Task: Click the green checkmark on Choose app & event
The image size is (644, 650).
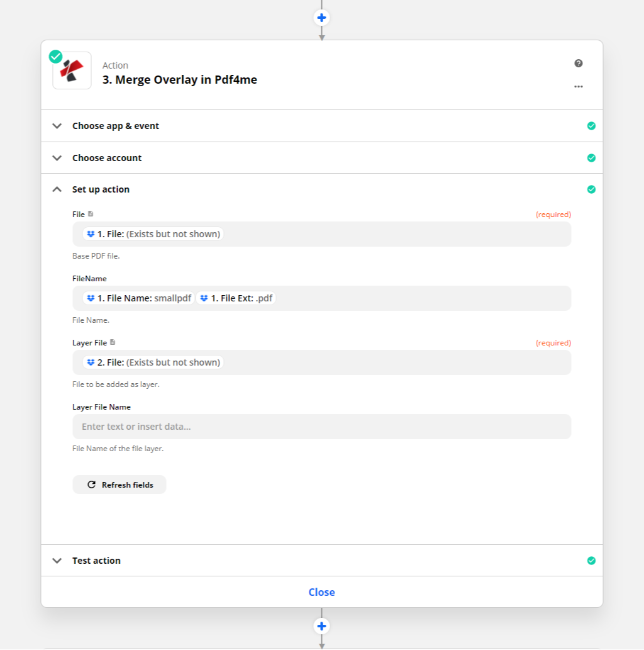Action: (x=591, y=126)
